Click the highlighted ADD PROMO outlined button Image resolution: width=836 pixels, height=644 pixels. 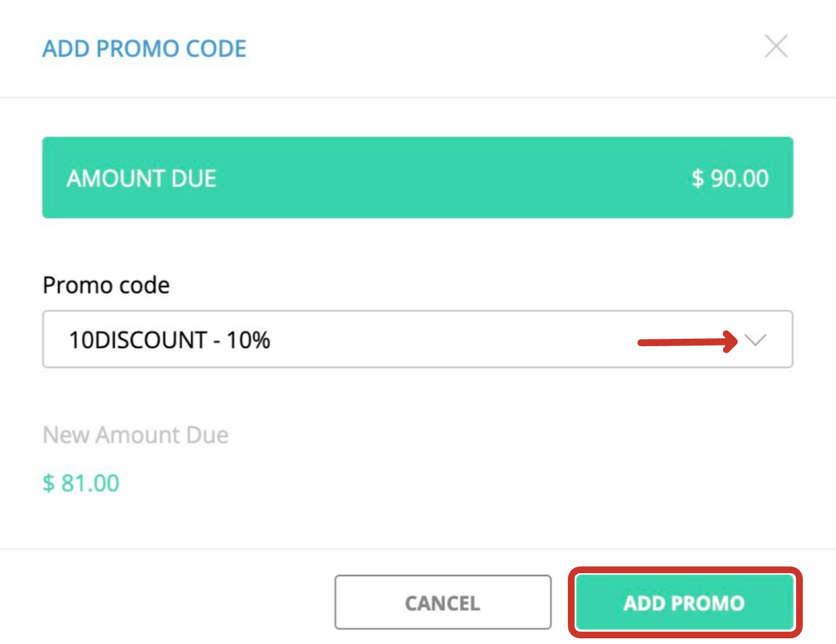pos(684,602)
